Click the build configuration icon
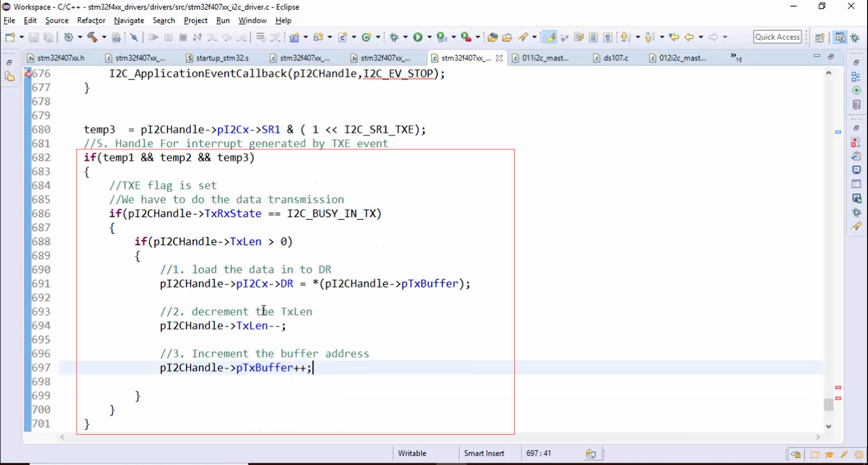The width and height of the screenshot is (868, 465). pos(68,37)
